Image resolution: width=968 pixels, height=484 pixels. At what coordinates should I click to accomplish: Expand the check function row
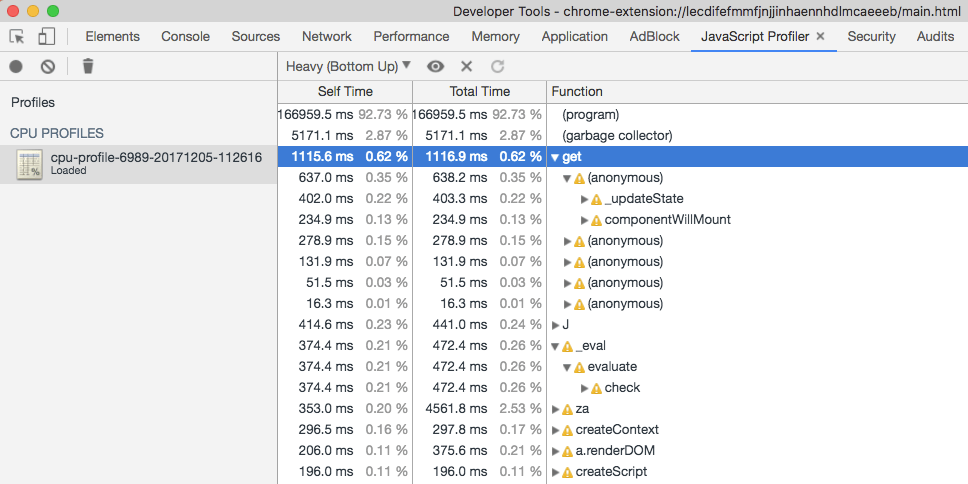point(585,388)
